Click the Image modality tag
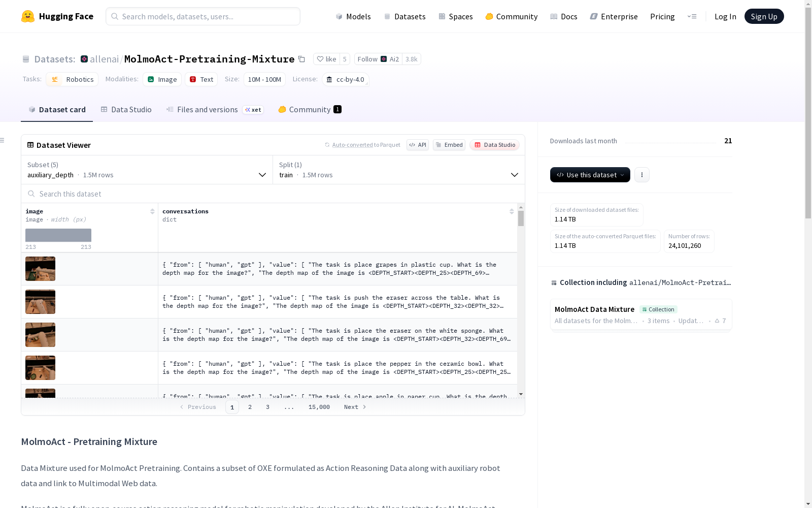This screenshot has width=812, height=508. (162, 79)
